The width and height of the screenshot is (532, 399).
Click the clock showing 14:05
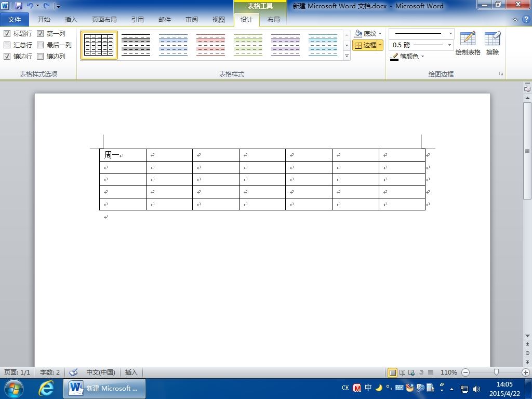[504, 385]
